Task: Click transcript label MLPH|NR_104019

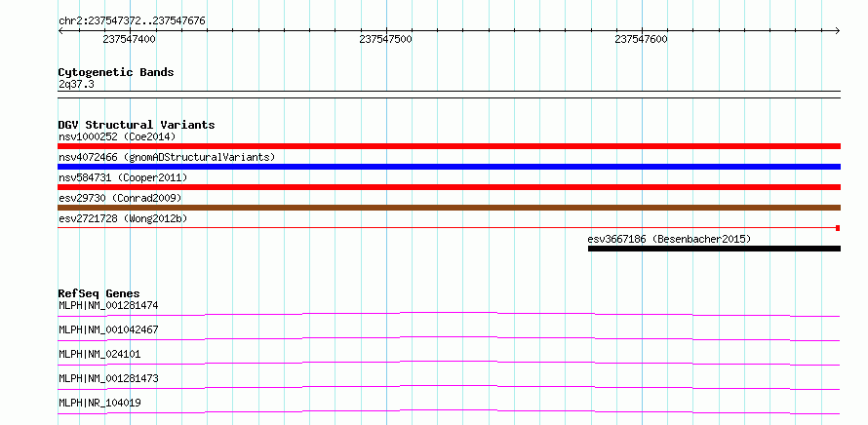Action: pyautogui.click(x=99, y=403)
